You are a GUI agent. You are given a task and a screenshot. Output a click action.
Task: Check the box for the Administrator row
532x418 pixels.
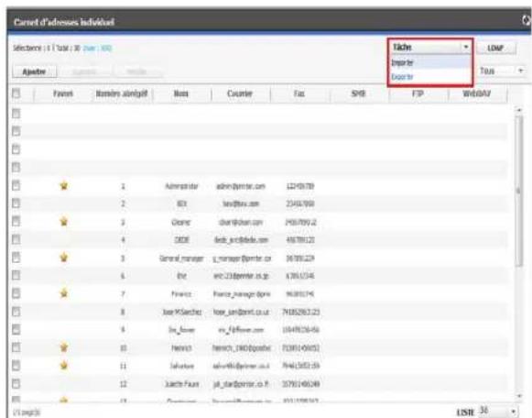tap(16, 185)
